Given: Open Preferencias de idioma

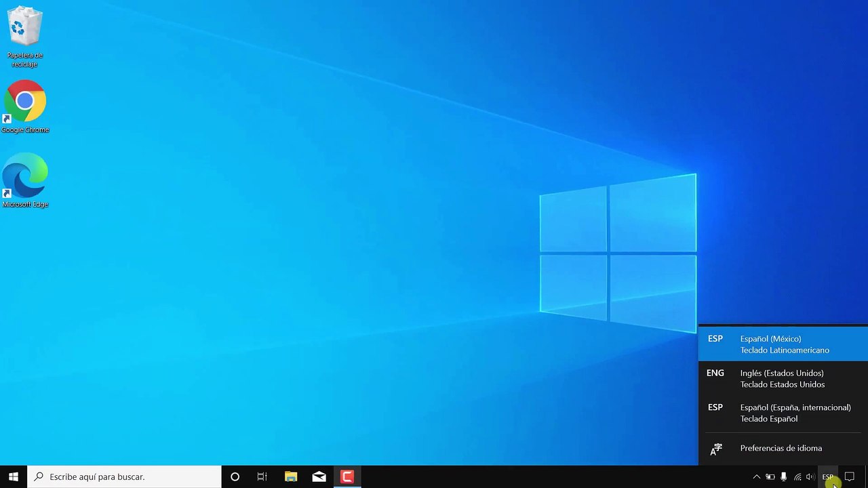Looking at the screenshot, I should pos(783,448).
